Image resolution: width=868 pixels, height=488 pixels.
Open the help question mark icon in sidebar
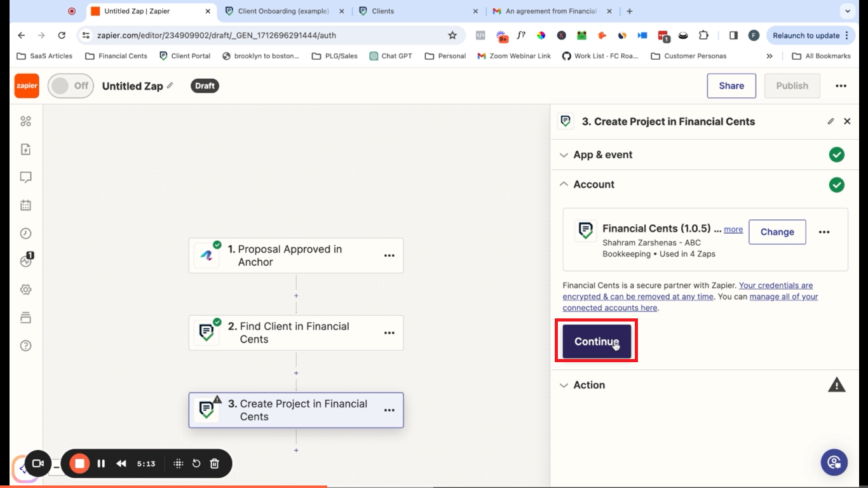pyautogui.click(x=25, y=346)
